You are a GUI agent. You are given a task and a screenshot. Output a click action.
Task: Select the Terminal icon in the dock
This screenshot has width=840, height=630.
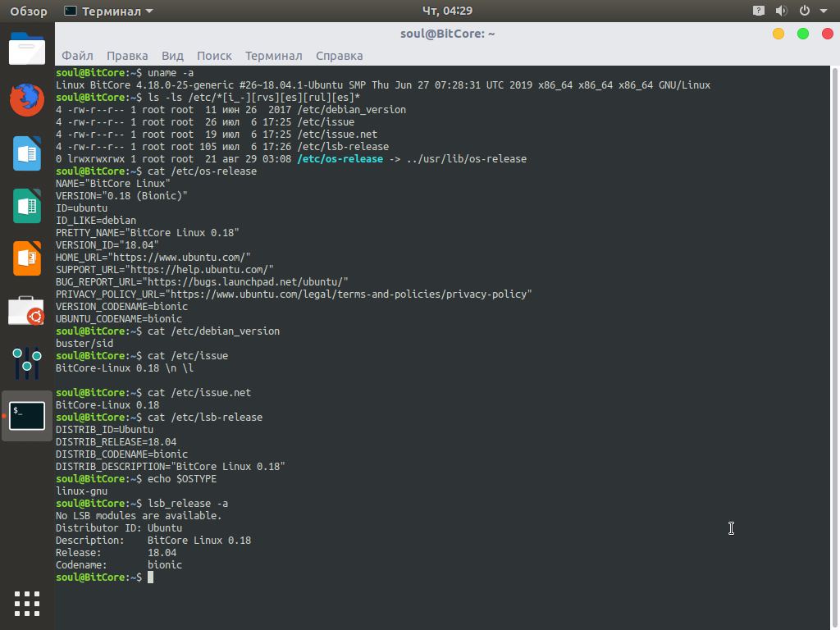(x=27, y=416)
